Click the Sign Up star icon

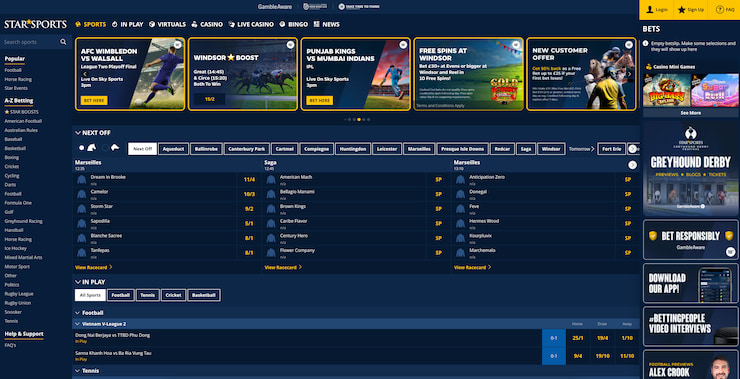pos(681,9)
